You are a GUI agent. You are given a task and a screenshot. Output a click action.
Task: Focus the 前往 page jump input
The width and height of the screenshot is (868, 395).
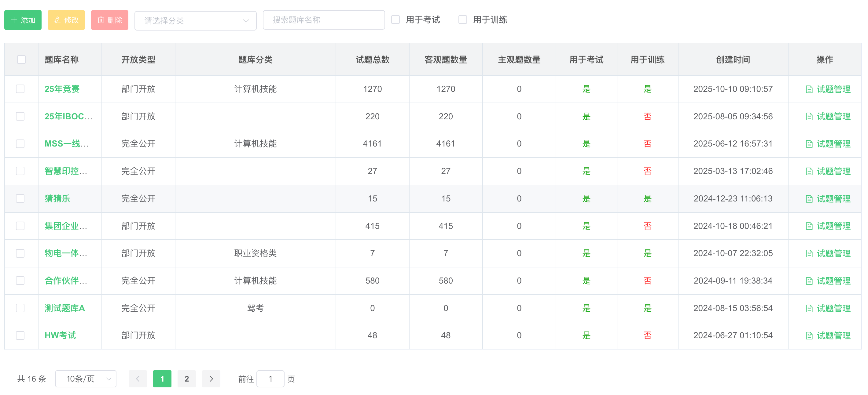click(x=270, y=379)
